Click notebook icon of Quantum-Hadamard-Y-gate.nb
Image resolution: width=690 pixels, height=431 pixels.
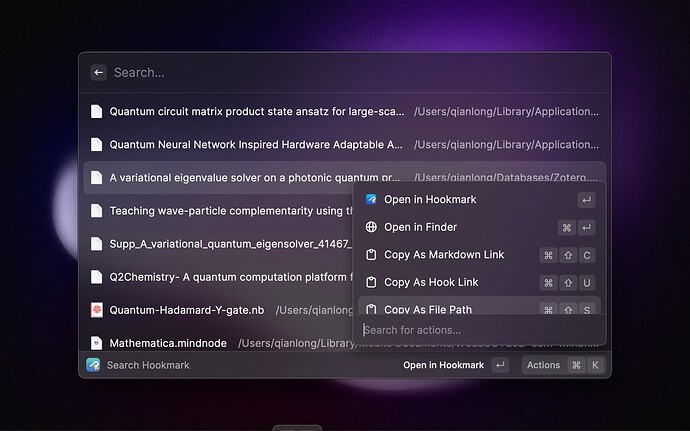(96, 310)
